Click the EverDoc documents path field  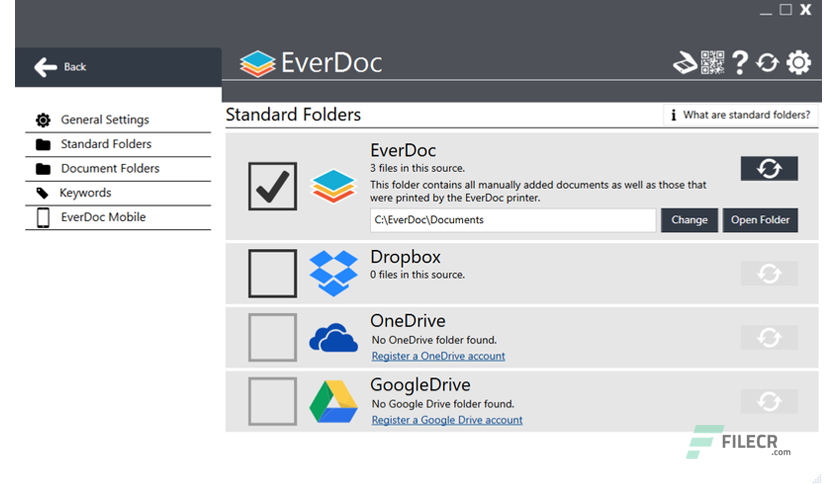coord(512,220)
